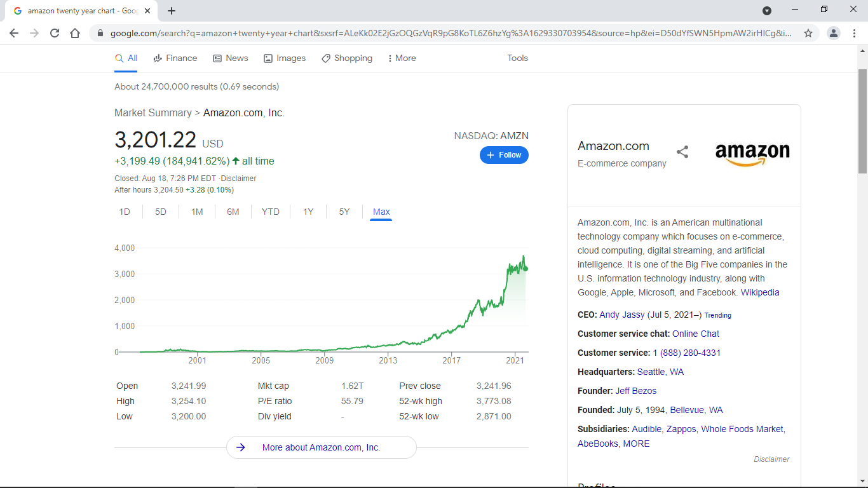Bookmark this page with the star icon
The width and height of the screenshot is (868, 488).
tap(808, 33)
